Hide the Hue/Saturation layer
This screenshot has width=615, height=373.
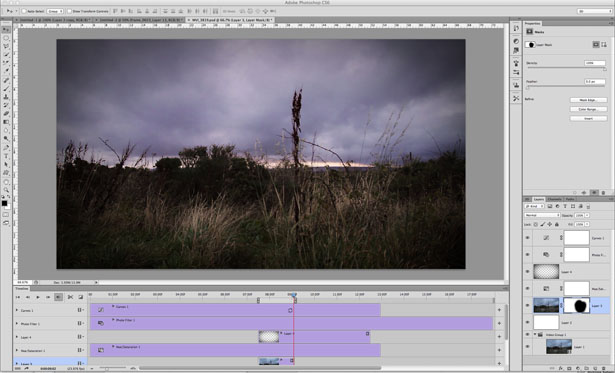click(x=528, y=289)
